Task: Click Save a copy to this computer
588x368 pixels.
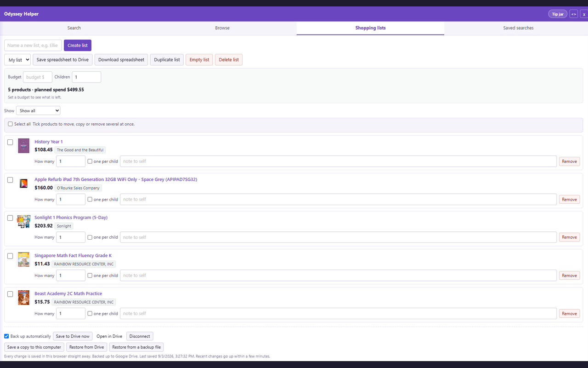Action: (x=34, y=347)
